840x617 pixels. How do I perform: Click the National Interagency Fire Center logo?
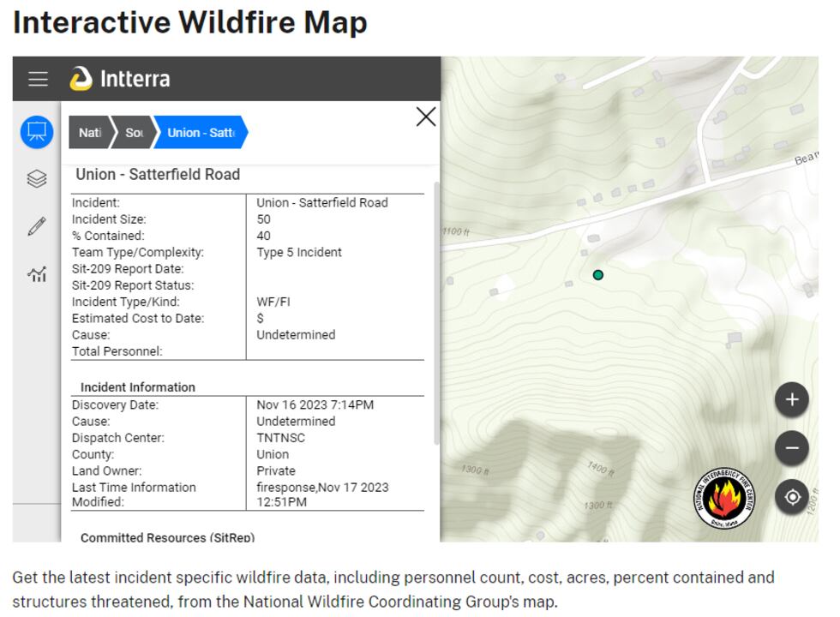tap(724, 498)
